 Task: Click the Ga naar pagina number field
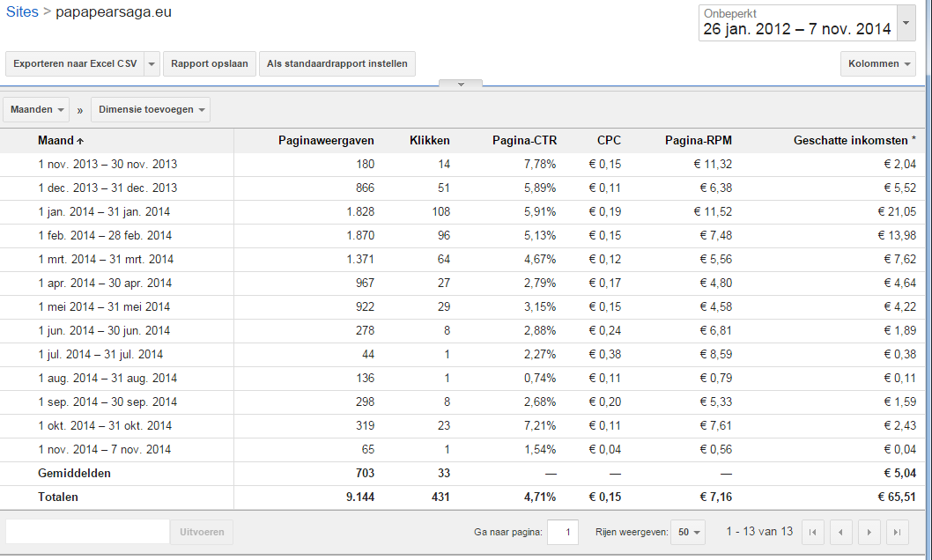tap(563, 532)
